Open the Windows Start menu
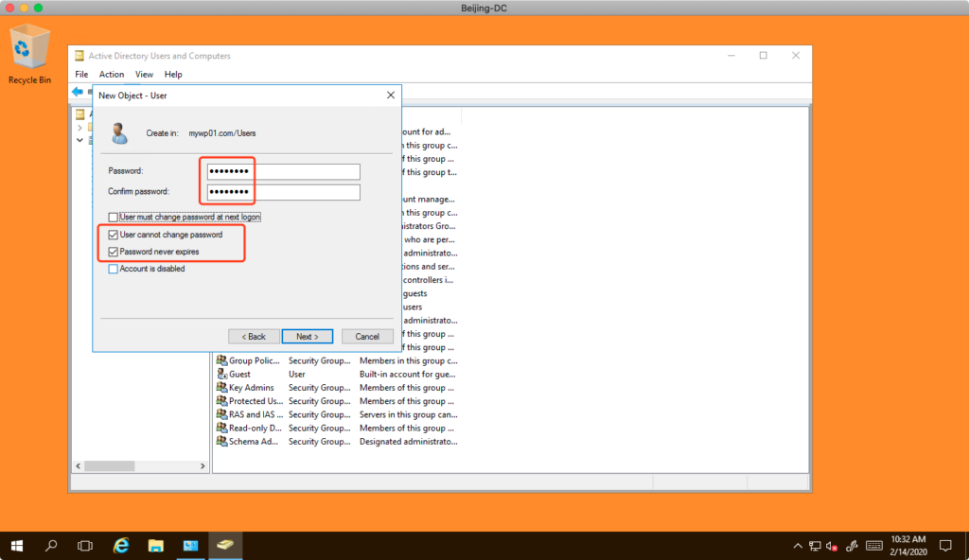This screenshot has width=969, height=560. tap(17, 546)
